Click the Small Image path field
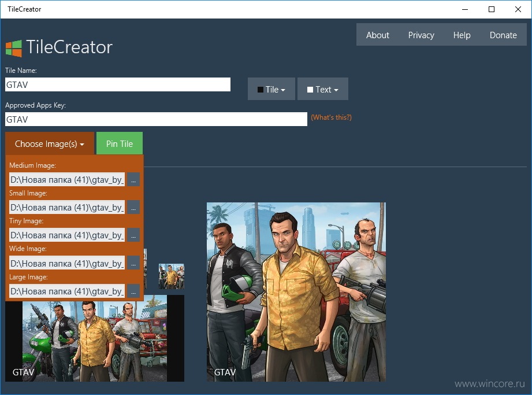Screen dimensions: 532x395 [x=67, y=208]
